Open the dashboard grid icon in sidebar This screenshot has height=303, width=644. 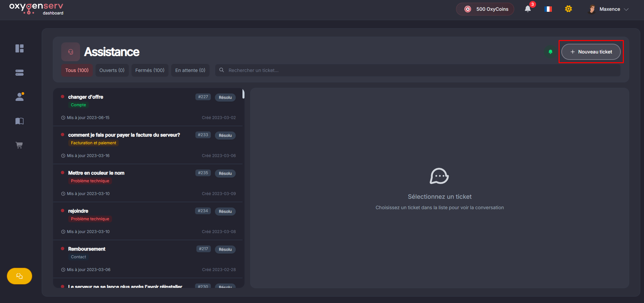tap(20, 48)
